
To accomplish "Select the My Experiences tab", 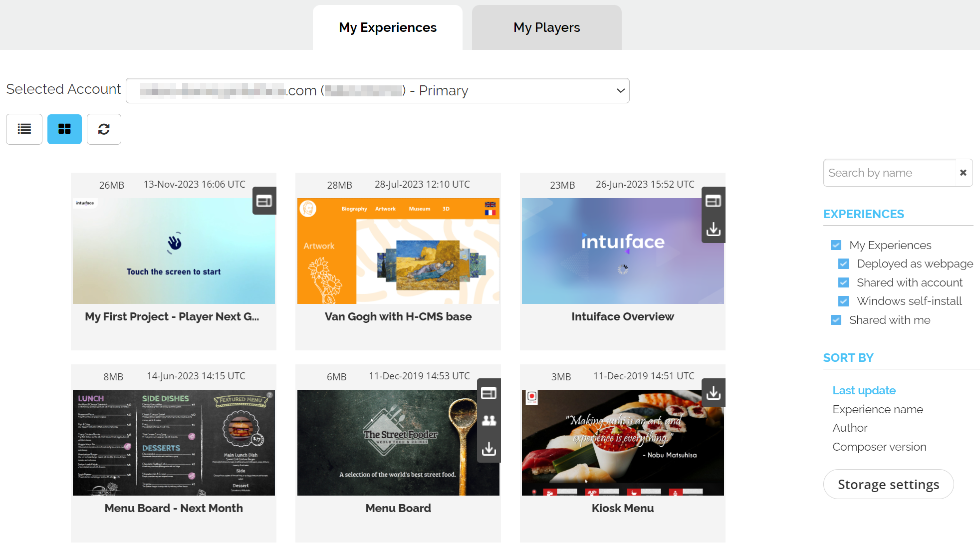I will point(387,27).
